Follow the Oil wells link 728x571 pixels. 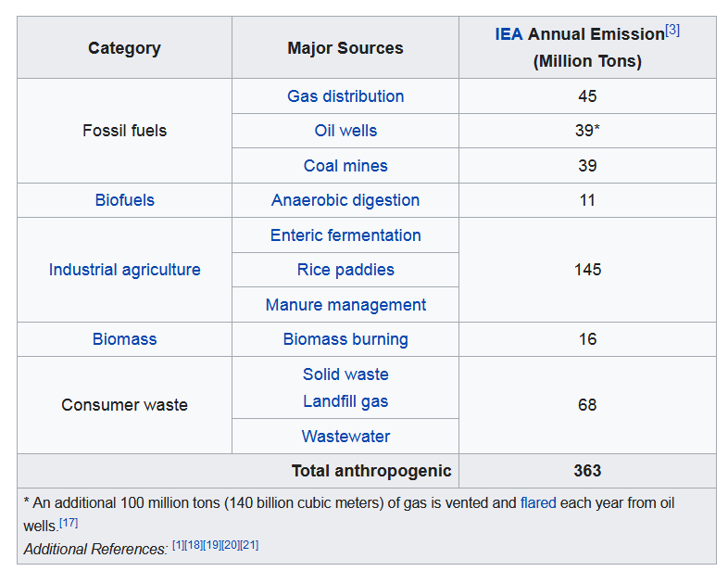pos(345,131)
